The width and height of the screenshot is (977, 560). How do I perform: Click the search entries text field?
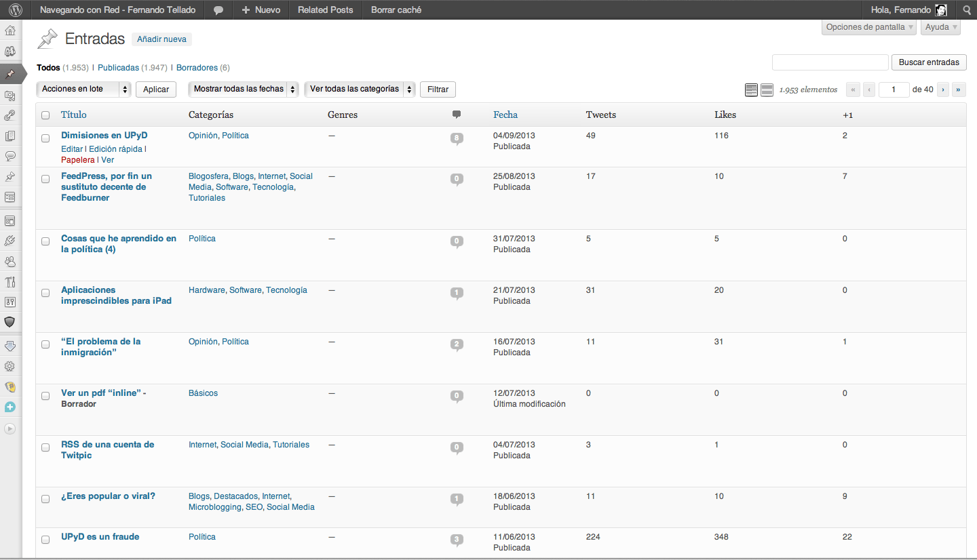830,62
